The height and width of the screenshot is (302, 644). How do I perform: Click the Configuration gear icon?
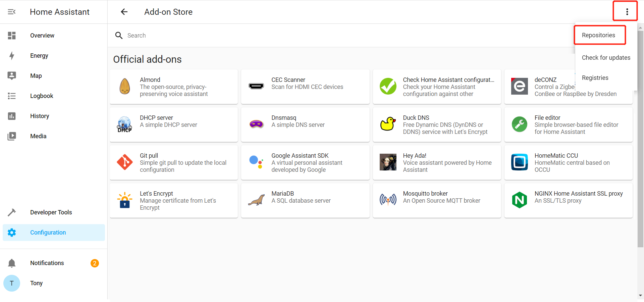point(12,232)
